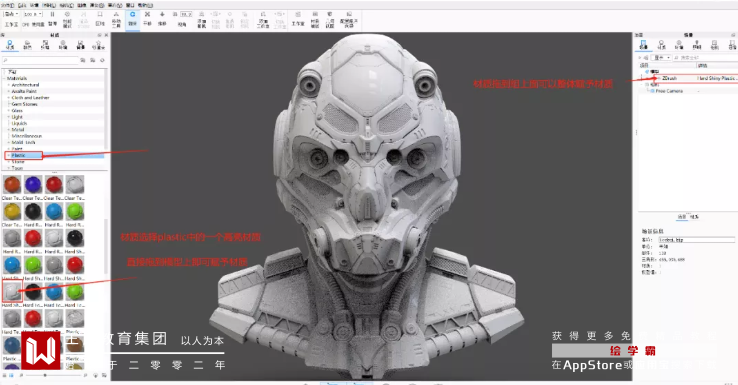Screen dimensions: 738x385
Task: Open the Studios toolbar button
Action: point(297,19)
